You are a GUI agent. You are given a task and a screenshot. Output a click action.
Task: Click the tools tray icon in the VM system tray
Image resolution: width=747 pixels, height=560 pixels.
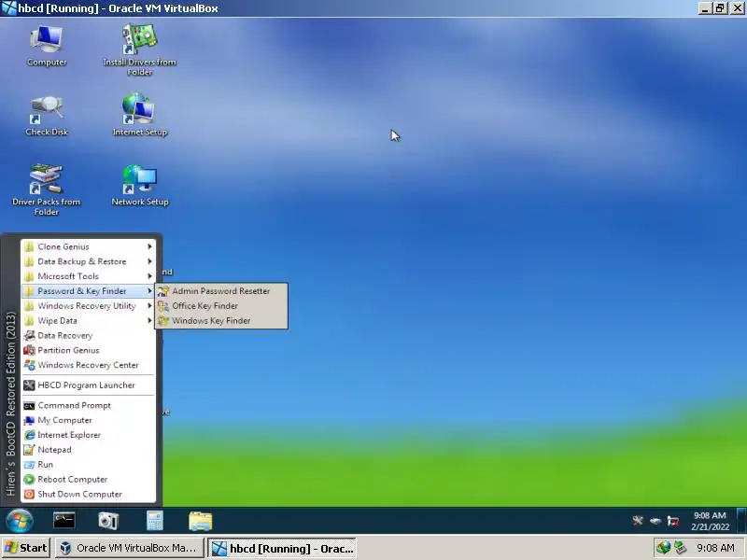638,521
